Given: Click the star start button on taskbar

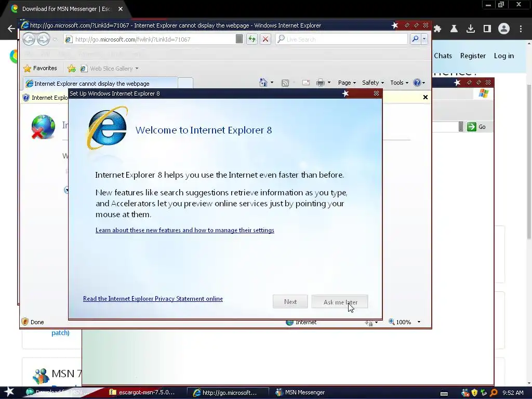Looking at the screenshot, I should tap(9, 392).
